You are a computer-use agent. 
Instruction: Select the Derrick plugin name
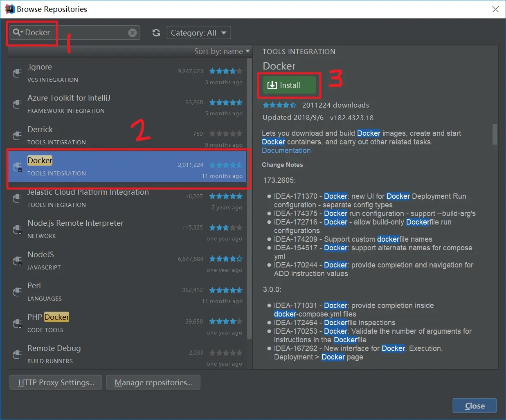point(40,129)
